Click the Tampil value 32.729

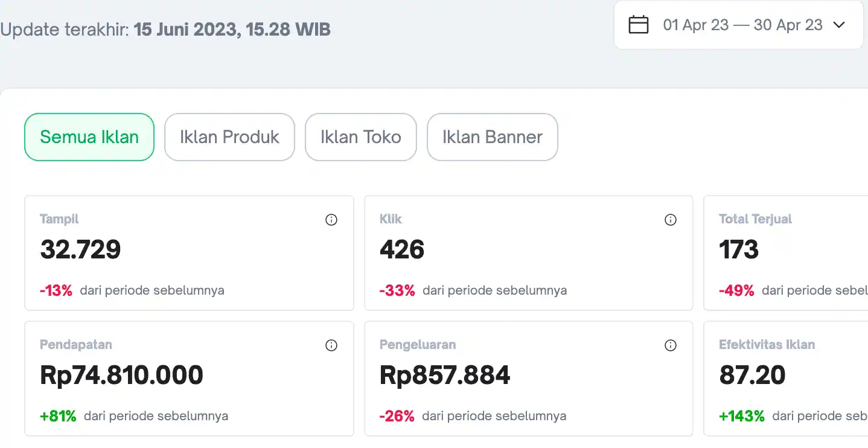coord(80,249)
